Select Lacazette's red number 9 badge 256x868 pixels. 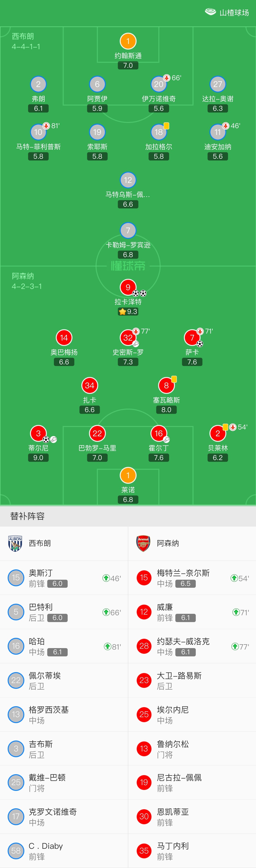coord(128,287)
